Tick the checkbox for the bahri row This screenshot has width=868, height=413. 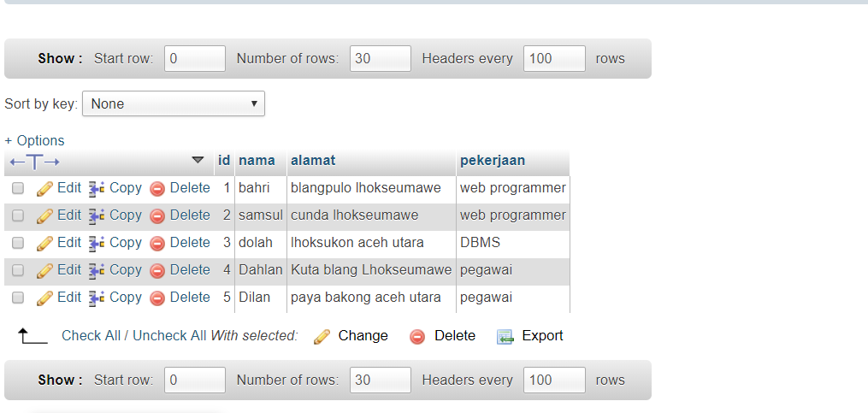click(x=18, y=188)
